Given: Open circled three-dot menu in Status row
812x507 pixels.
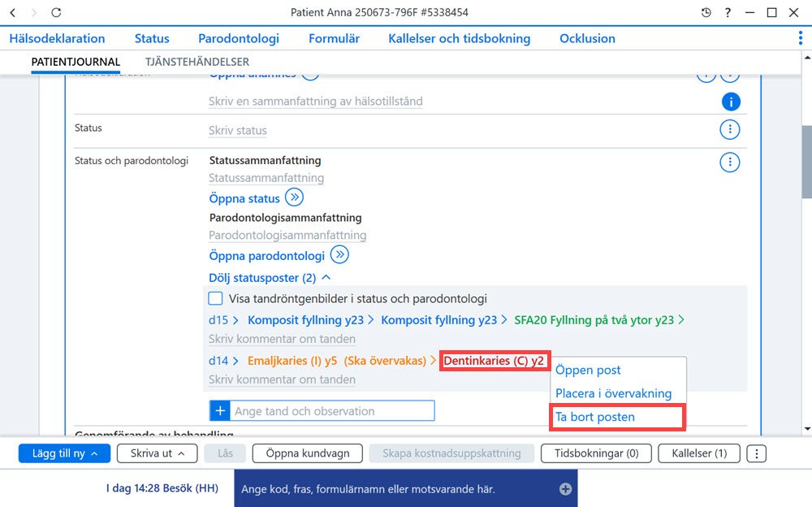Looking at the screenshot, I should point(730,129).
